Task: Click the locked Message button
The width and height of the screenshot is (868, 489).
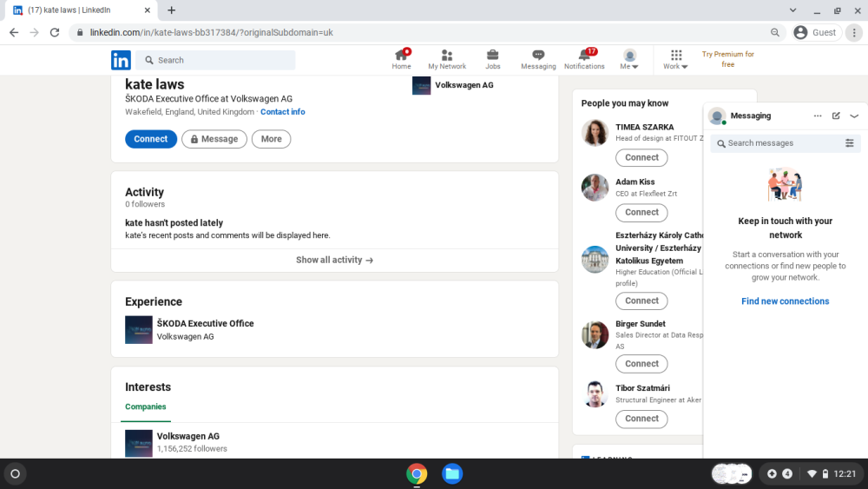Action: (214, 139)
